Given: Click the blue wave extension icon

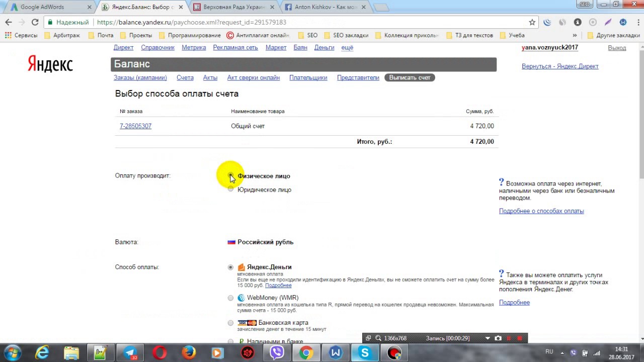Looking at the screenshot, I should point(547,22).
